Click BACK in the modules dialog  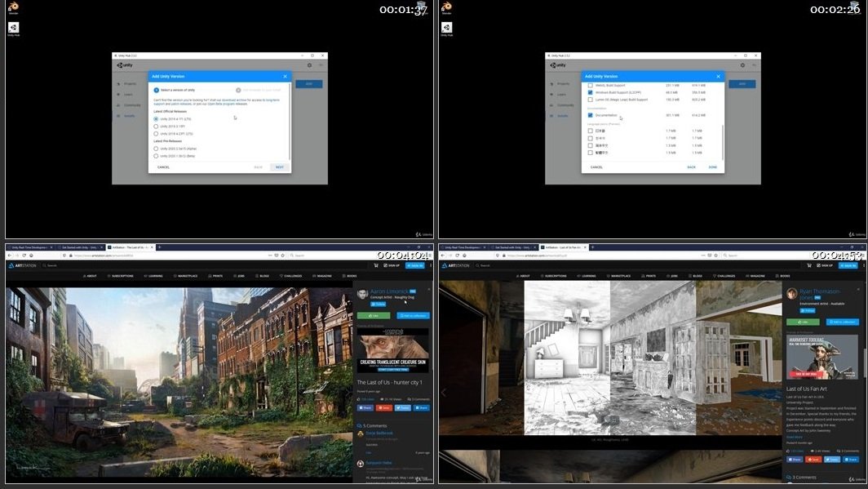pyautogui.click(x=691, y=167)
